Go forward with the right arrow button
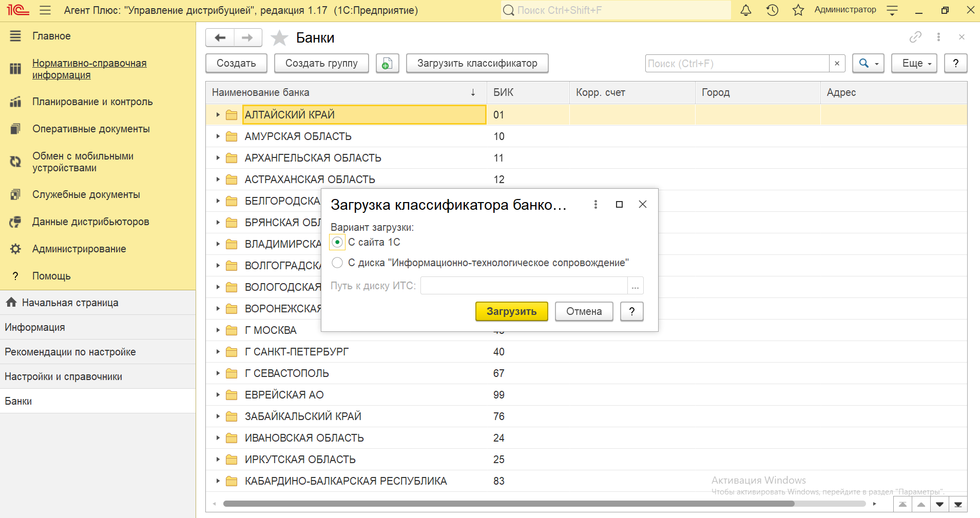The image size is (980, 518). 247,37
